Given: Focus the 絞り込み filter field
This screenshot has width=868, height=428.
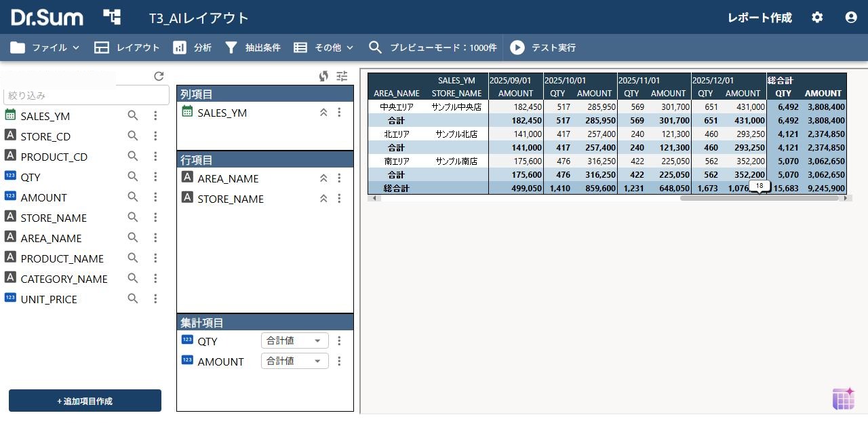Looking at the screenshot, I should 86,96.
